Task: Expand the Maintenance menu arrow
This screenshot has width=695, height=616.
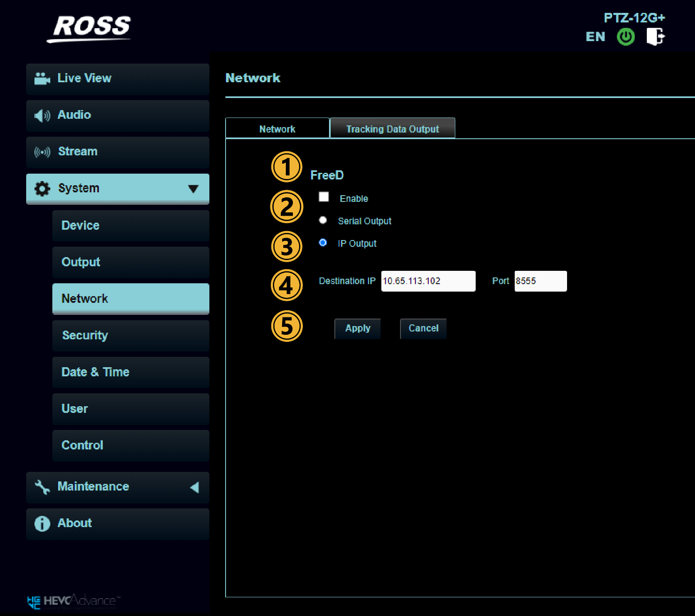Action: tap(194, 487)
